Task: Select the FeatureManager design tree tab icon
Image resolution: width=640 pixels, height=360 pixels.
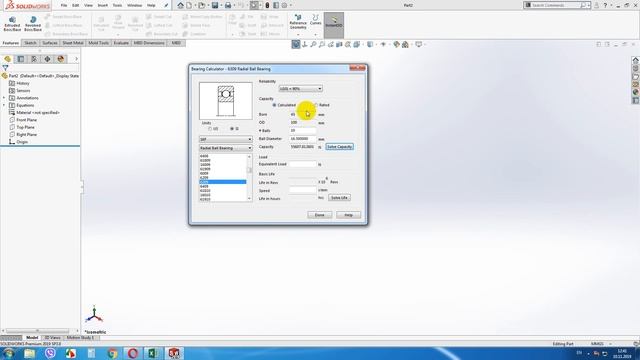Action: [x=7, y=59]
